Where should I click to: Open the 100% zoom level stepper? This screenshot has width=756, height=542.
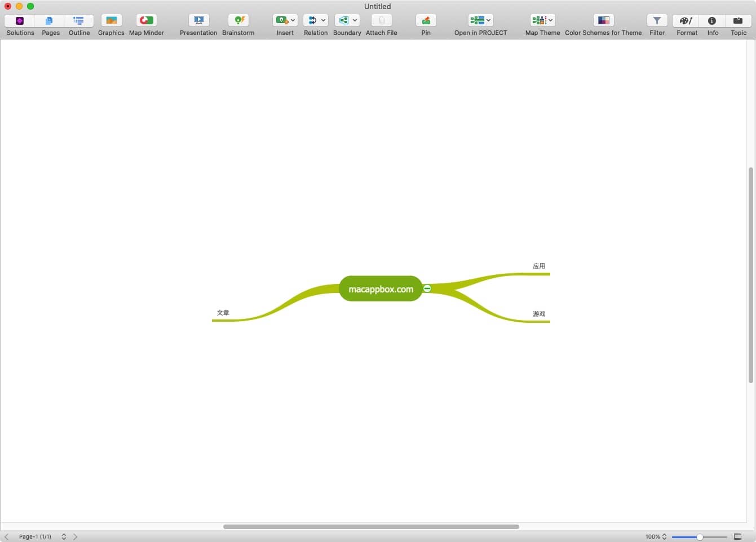point(664,537)
